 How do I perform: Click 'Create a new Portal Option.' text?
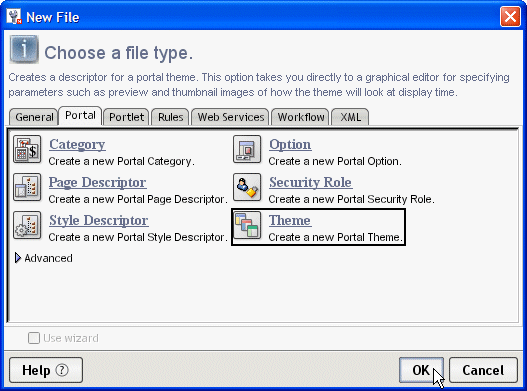[x=335, y=161]
